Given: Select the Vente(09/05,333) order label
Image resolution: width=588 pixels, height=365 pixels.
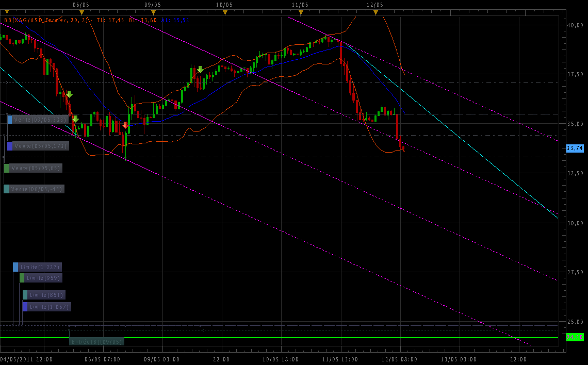Looking at the screenshot, I should click(x=40, y=120).
